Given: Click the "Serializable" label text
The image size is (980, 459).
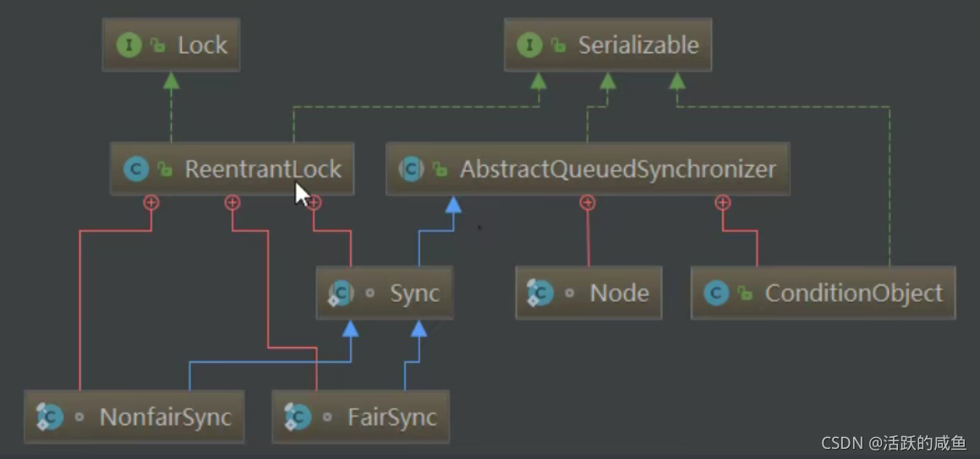Looking at the screenshot, I should [x=638, y=45].
